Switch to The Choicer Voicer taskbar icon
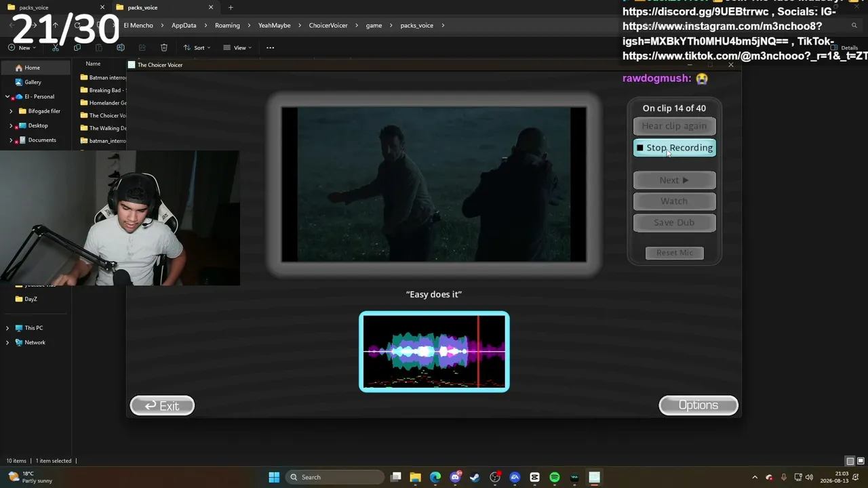This screenshot has width=868, height=488. 594,477
